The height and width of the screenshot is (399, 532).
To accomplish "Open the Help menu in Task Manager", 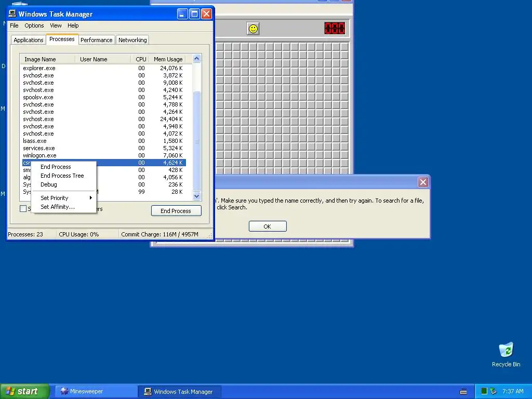I will point(73,25).
